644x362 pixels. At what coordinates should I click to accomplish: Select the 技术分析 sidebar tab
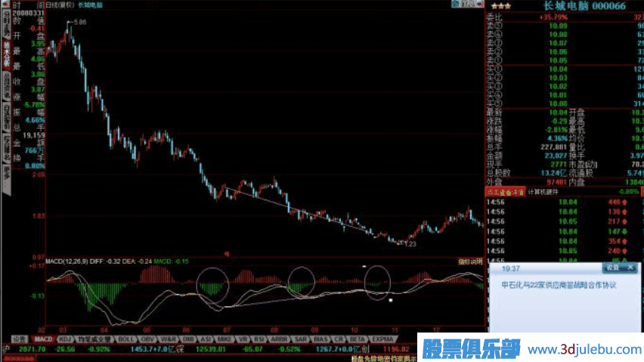pyautogui.click(x=6, y=54)
